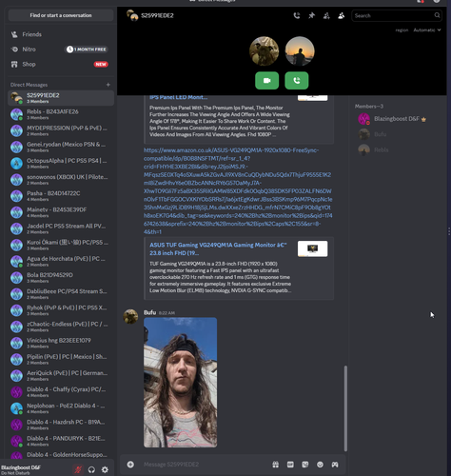This screenshot has width=451, height=476.
Task: Open the Kuroi Ōkami conversation
Action: pos(61,245)
